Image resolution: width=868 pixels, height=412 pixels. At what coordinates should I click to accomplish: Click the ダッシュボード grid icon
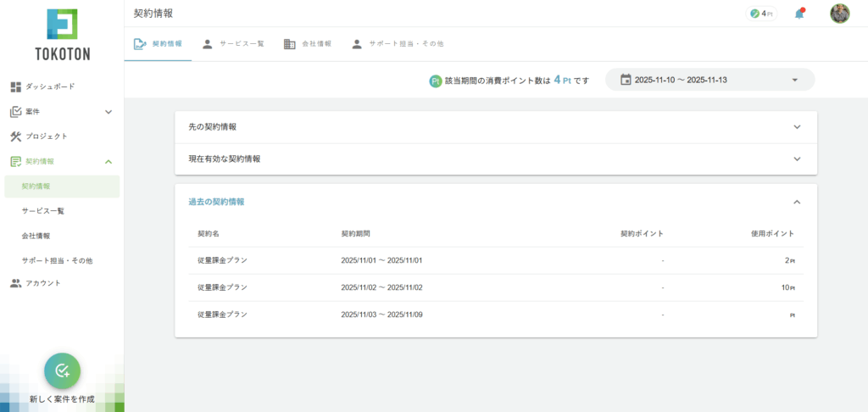pos(15,86)
